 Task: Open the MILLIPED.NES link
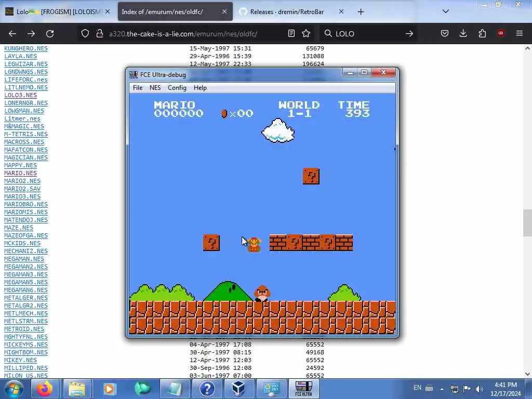26,368
